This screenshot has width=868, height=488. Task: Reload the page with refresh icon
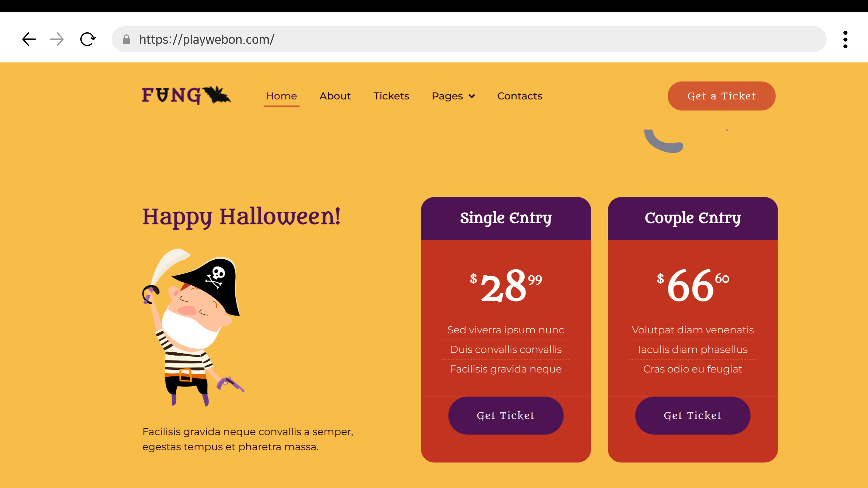(x=88, y=39)
